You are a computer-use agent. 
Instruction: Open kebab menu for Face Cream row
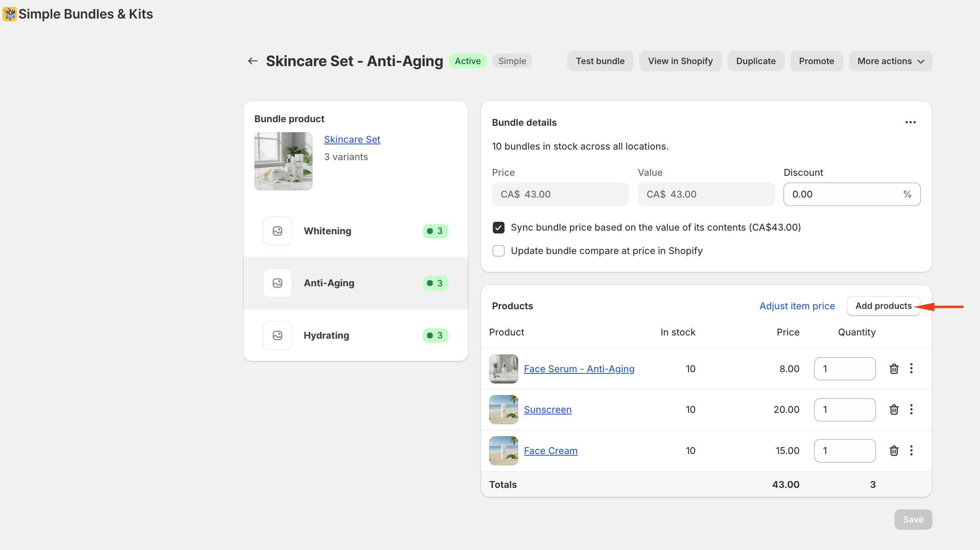911,451
